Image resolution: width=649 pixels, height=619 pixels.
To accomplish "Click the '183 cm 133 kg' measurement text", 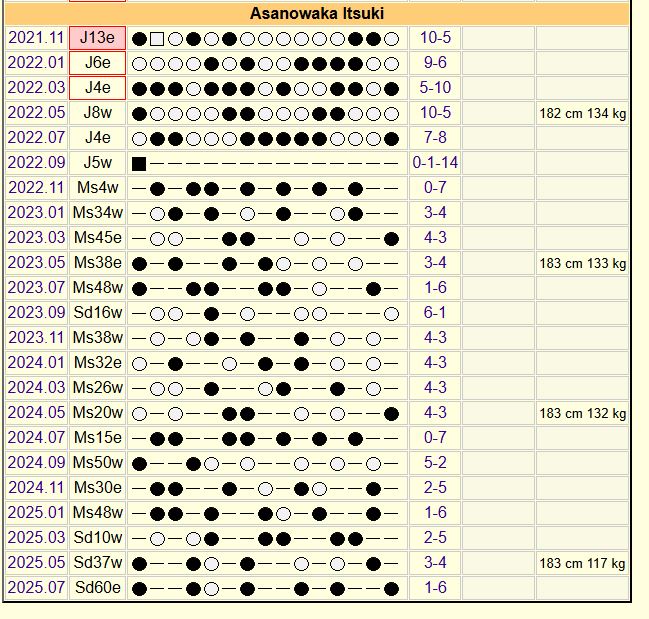I will coord(582,263).
